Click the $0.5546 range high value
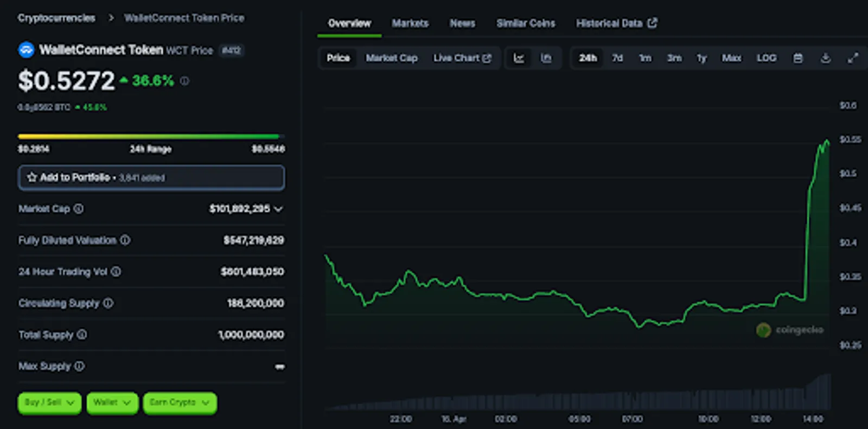868x429 pixels. [x=269, y=149]
